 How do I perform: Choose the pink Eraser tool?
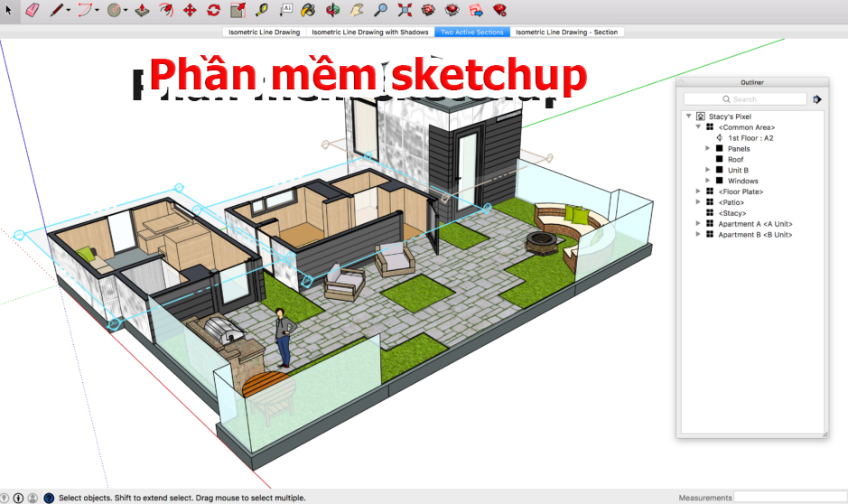33,10
